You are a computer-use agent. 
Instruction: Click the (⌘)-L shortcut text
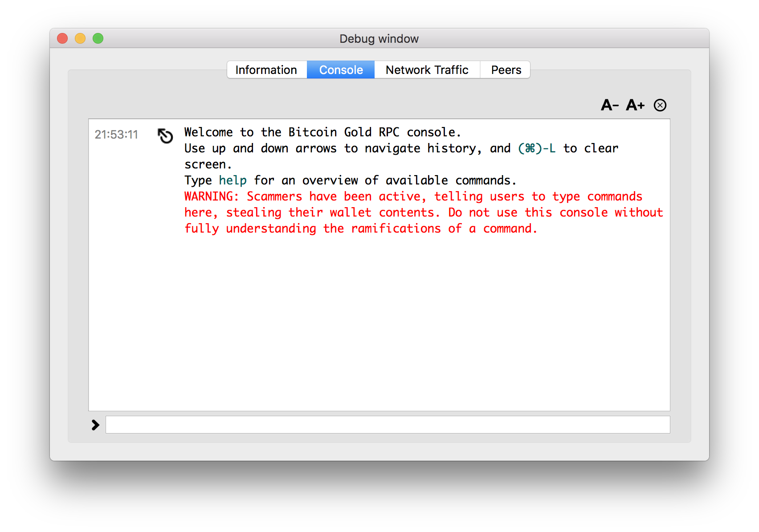(537, 148)
